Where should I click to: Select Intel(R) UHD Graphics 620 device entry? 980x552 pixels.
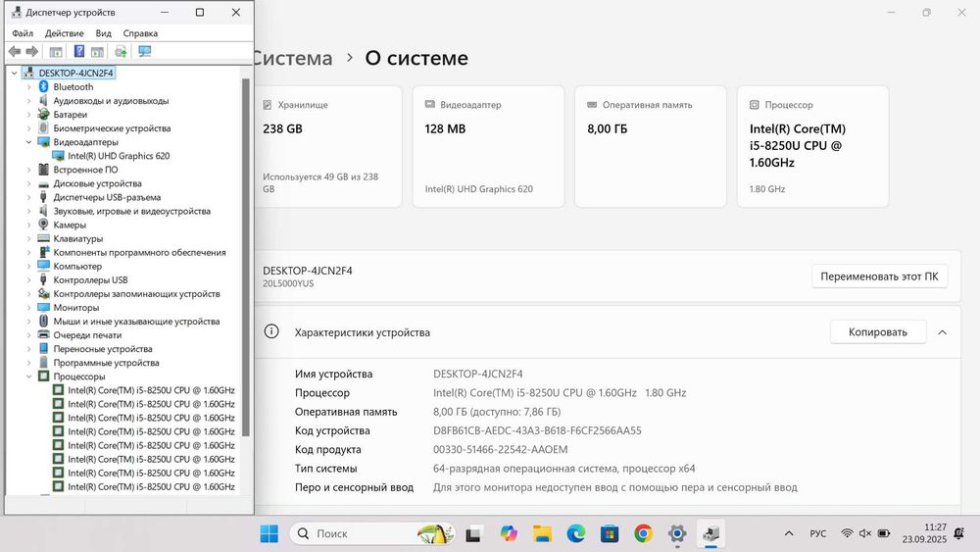tap(119, 156)
